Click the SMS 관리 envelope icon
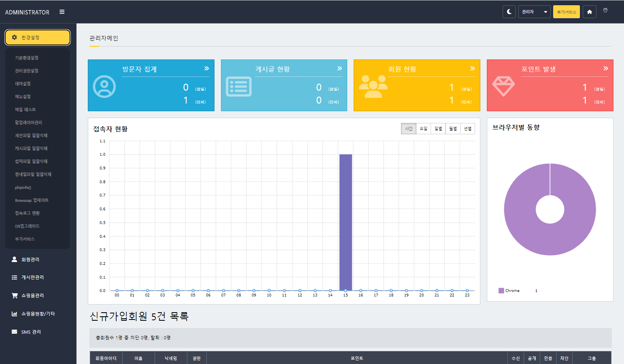Viewport: 624px width, 364px height. (15, 332)
